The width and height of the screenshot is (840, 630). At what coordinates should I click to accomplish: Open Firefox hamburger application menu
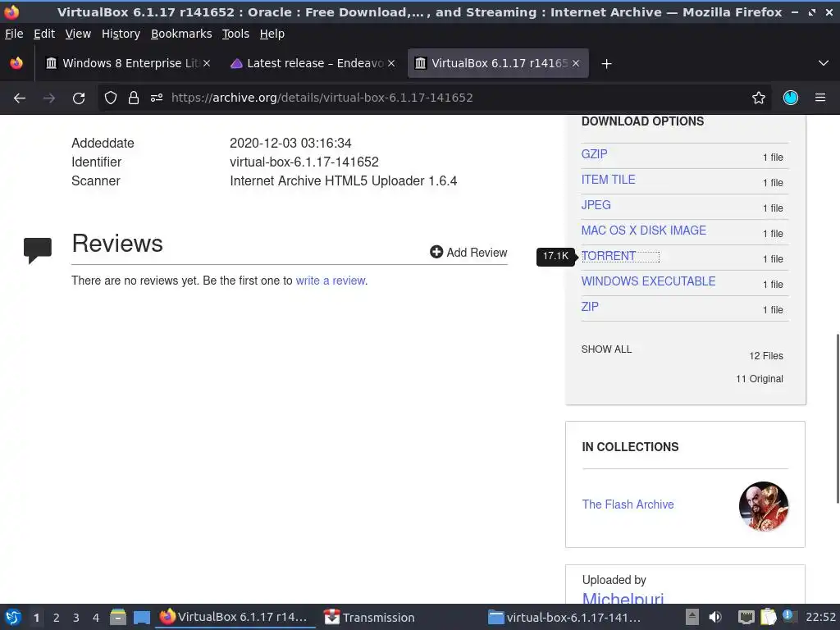(820, 98)
